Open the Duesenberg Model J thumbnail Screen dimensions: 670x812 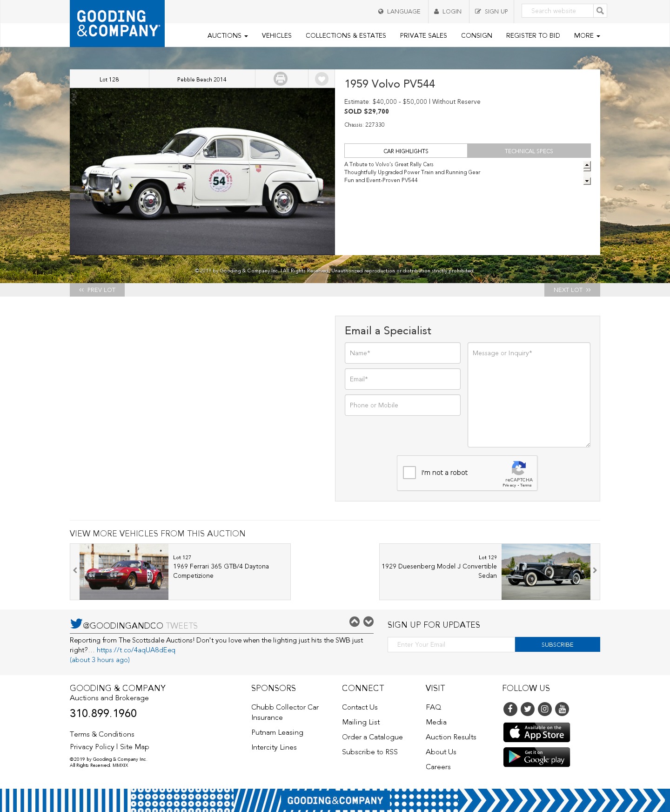tap(546, 572)
